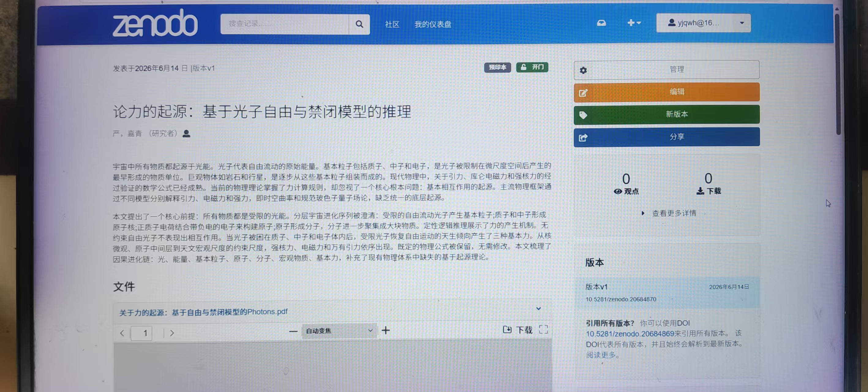Image resolution: width=868 pixels, height=392 pixels.
Task: Zoom out with the PDF minus icon
Action: click(x=293, y=331)
